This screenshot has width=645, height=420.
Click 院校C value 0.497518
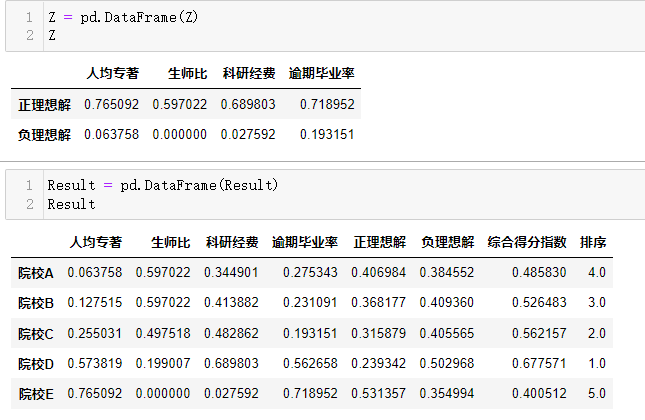point(163,333)
